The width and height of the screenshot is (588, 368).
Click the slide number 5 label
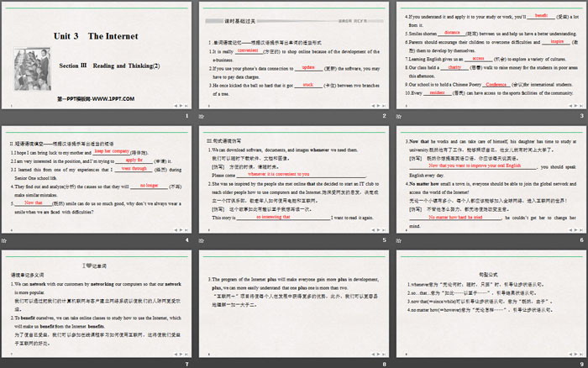point(385,239)
